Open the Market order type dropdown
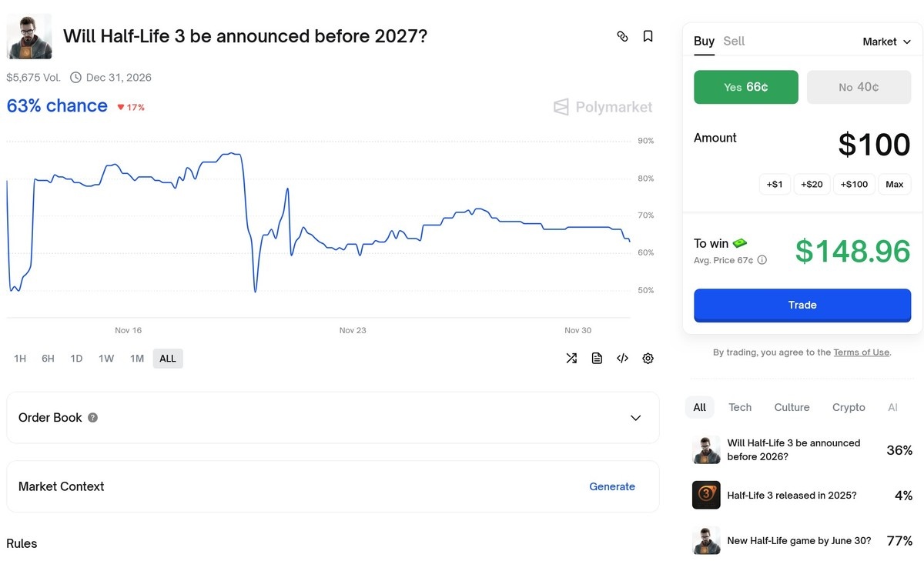 pyautogui.click(x=886, y=42)
